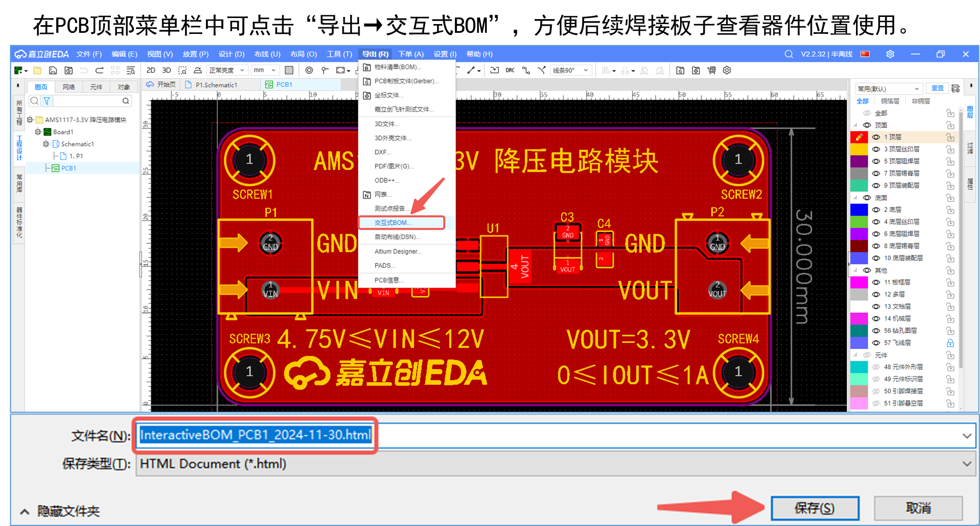Switch to 3D view
980x526 pixels.
tap(167, 71)
